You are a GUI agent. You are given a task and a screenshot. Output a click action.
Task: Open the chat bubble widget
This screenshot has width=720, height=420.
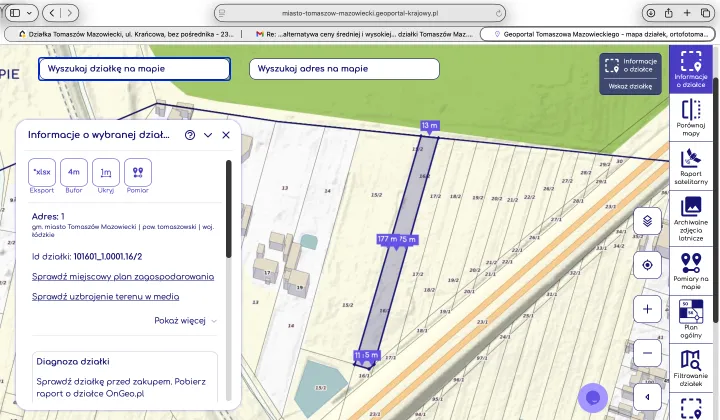(593, 398)
